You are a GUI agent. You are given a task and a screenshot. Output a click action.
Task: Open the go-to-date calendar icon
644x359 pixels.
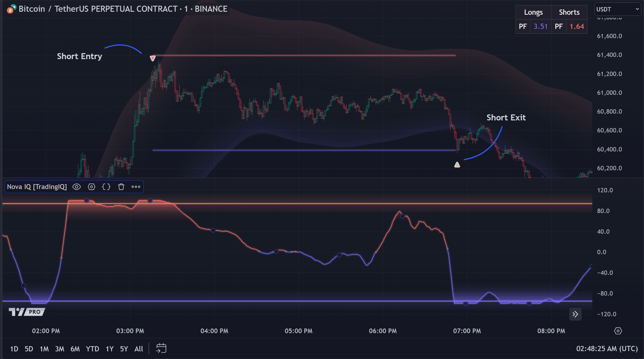pyautogui.click(x=161, y=348)
